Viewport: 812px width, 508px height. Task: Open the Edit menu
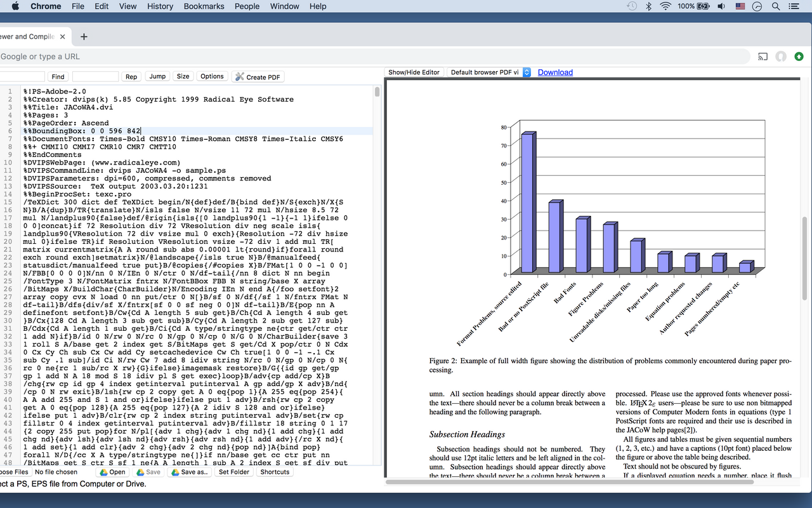(101, 6)
